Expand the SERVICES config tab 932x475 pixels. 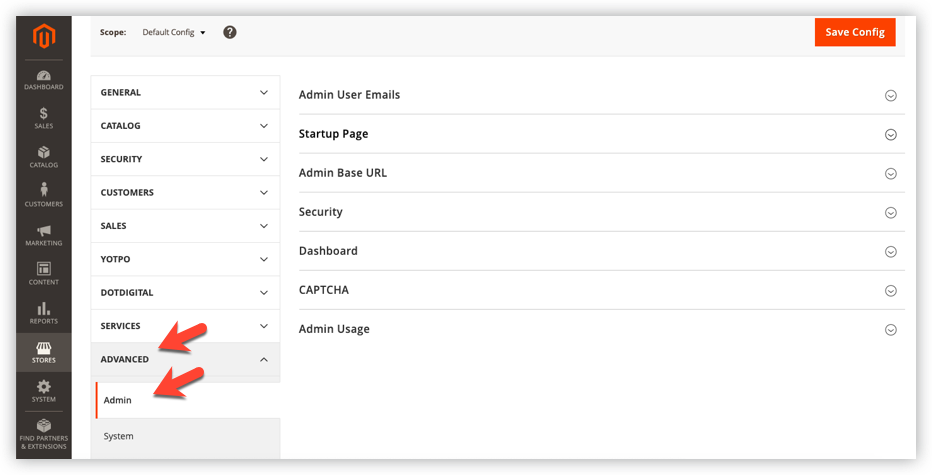185,326
